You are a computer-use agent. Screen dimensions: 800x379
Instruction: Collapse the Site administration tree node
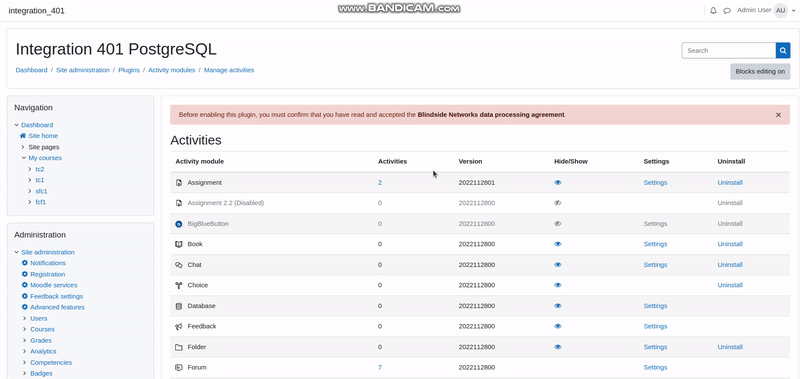[16, 252]
